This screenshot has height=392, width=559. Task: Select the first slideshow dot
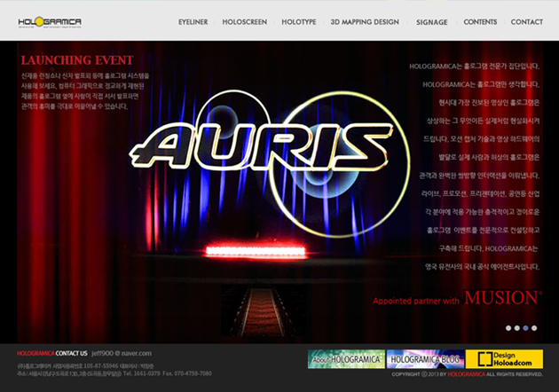tap(508, 328)
